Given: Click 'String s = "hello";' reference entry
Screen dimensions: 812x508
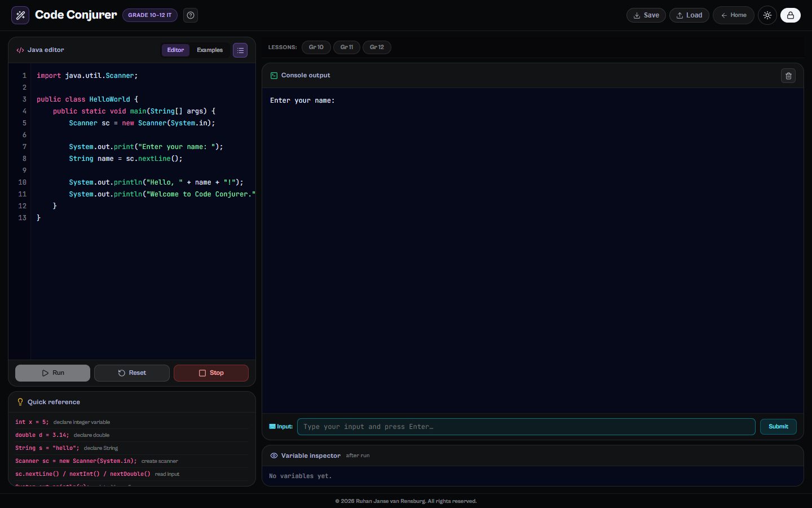Looking at the screenshot, I should (47, 448).
